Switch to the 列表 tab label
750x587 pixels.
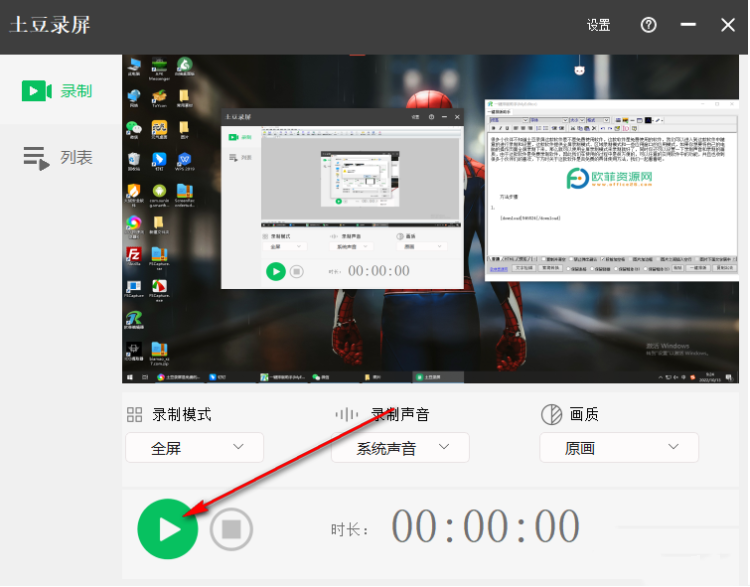(x=76, y=157)
